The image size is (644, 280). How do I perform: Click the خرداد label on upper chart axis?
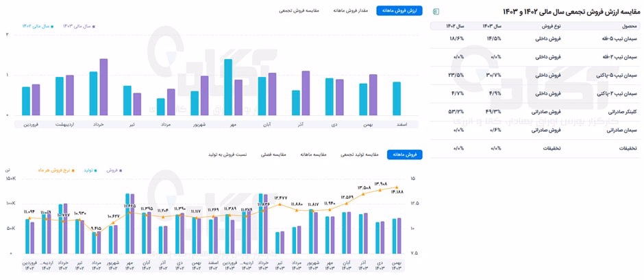tap(99, 124)
